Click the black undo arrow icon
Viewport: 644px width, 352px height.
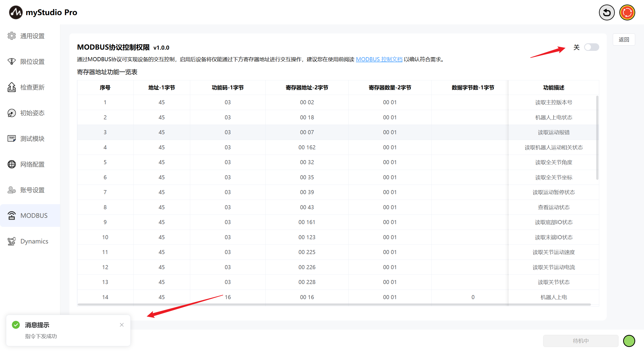point(607,13)
